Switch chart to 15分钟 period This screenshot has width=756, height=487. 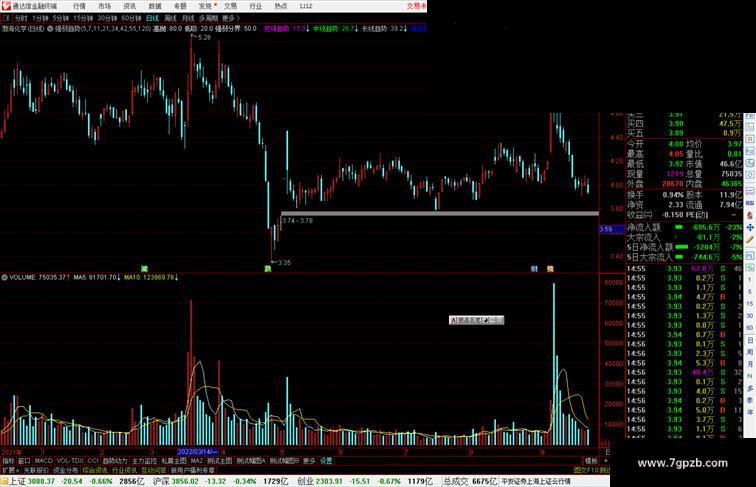click(83, 18)
